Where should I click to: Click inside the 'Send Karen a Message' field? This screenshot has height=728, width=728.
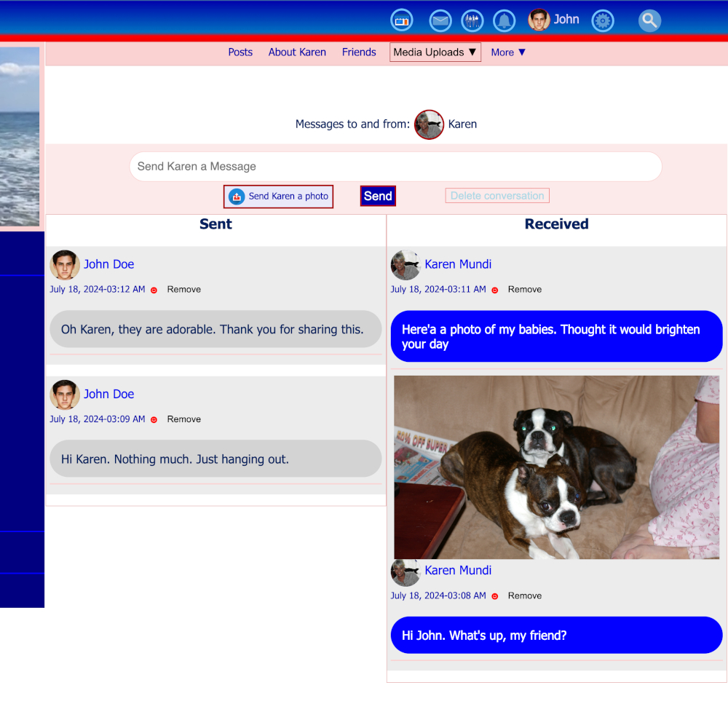pyautogui.click(x=395, y=167)
